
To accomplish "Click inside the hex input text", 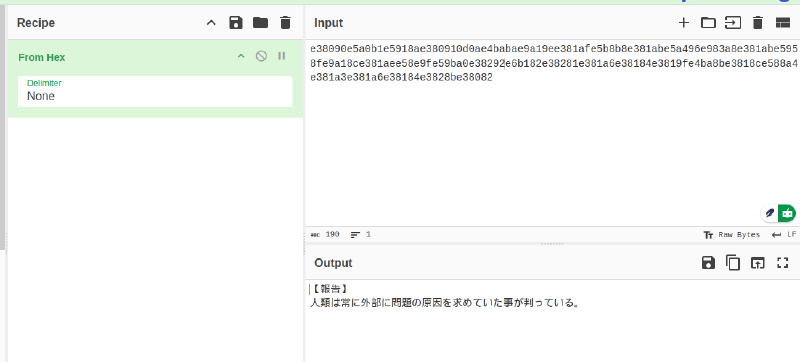I will pyautogui.click(x=553, y=63).
